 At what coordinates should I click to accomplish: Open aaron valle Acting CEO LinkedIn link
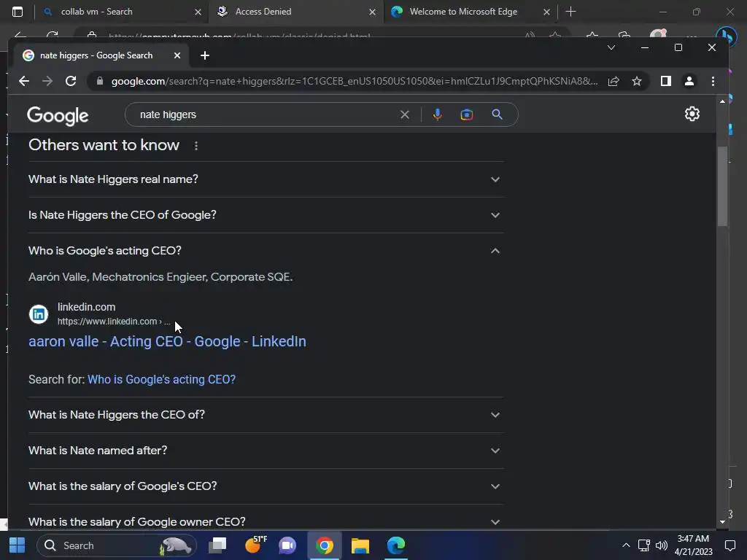(167, 341)
